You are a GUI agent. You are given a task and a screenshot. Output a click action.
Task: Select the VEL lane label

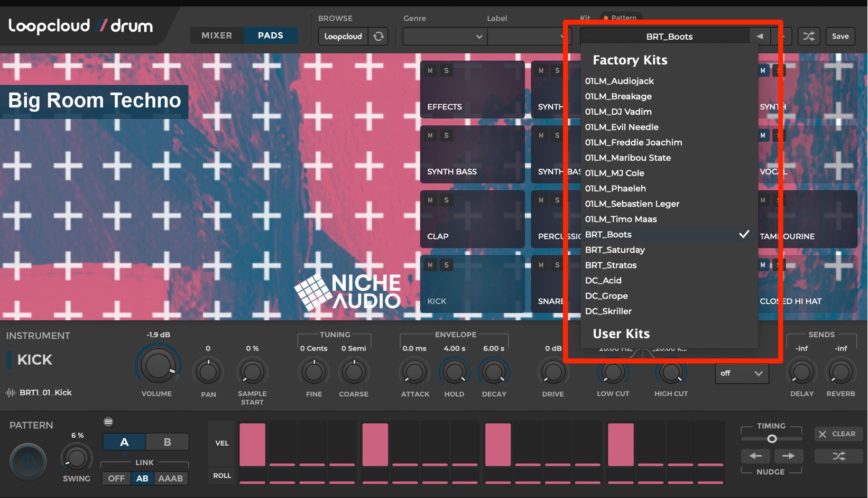click(222, 443)
